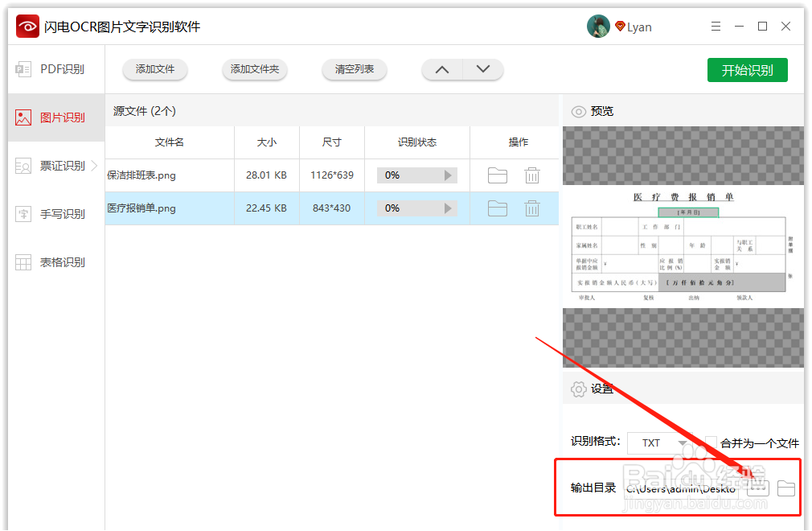812x531 pixels.
Task: Click the 表格识别 grid icon
Action: [23, 262]
